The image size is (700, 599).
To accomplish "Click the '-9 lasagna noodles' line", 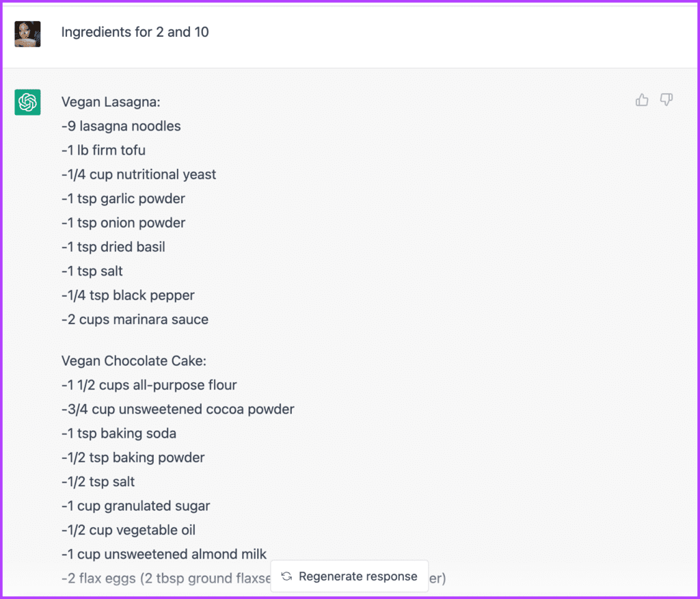I will pos(121,126).
